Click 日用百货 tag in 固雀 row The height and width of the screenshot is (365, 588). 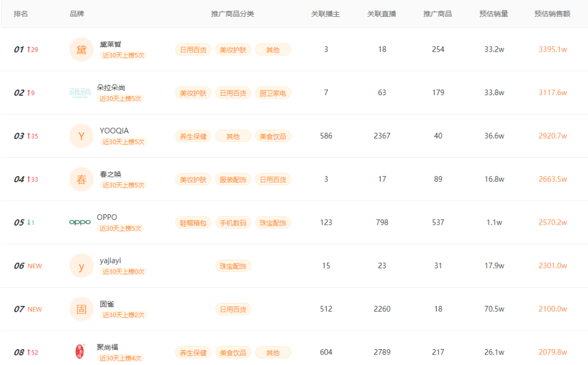pos(233,310)
